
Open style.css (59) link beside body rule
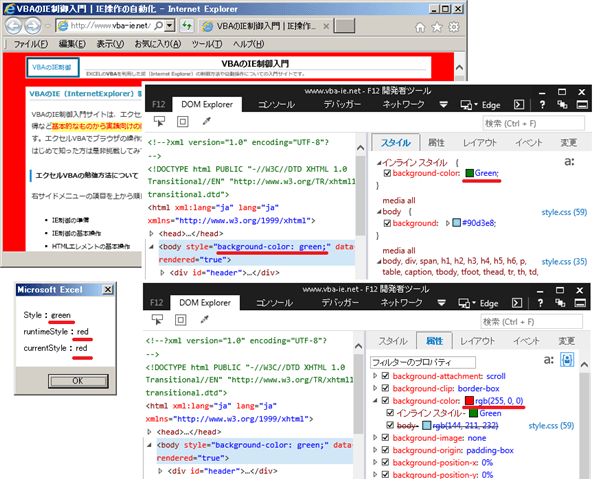(564, 212)
